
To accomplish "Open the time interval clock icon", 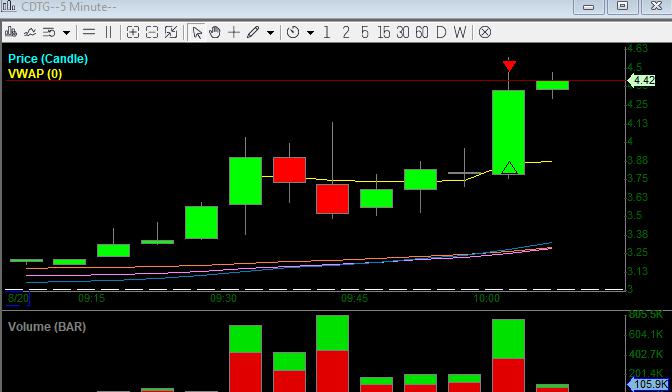I will coord(293,32).
